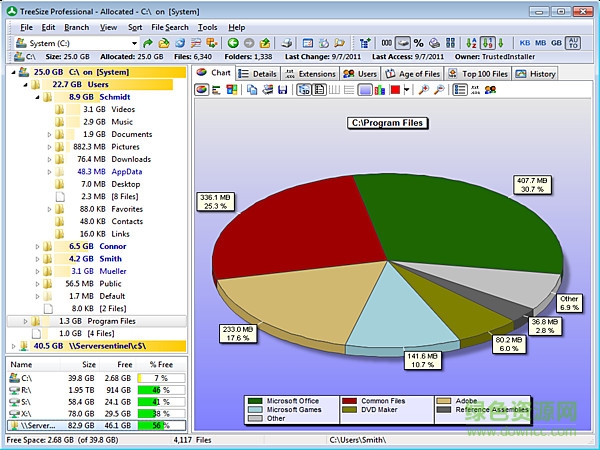Click the copy chart icon
This screenshot has width=600, height=450.
tap(253, 90)
